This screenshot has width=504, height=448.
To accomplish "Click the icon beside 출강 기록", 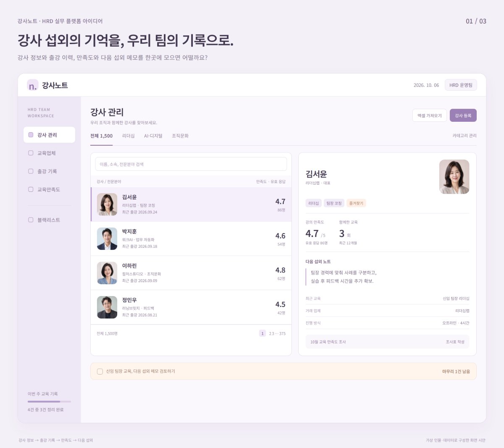I will 31,171.
